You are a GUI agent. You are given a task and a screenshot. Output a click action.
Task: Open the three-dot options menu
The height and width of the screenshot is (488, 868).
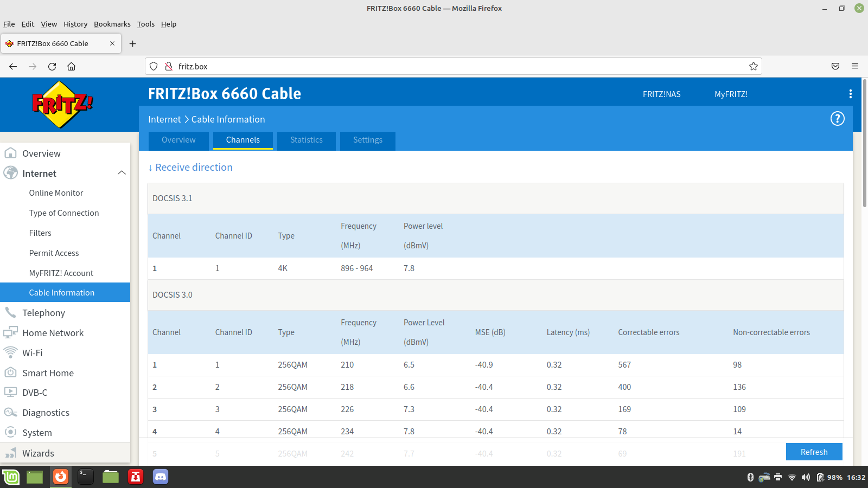coord(850,94)
